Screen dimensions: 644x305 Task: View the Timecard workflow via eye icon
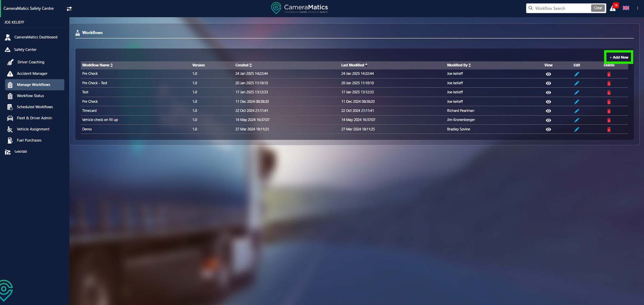(x=548, y=111)
